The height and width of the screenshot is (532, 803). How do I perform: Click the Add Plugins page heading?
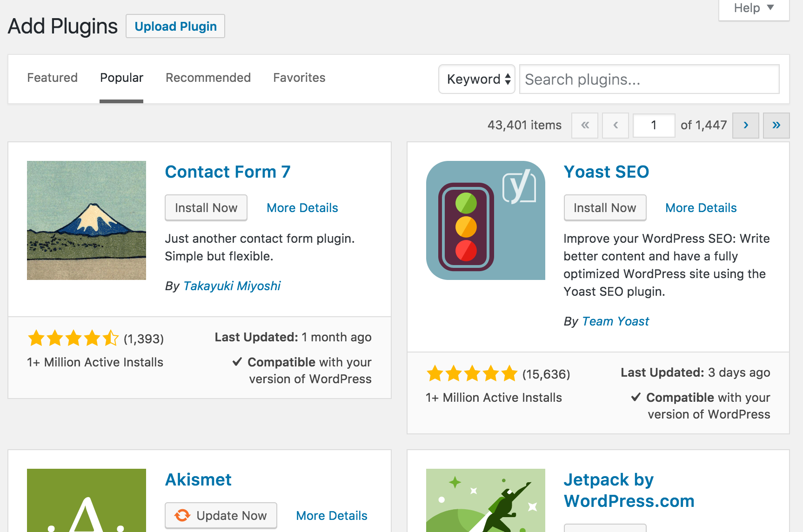(63, 26)
